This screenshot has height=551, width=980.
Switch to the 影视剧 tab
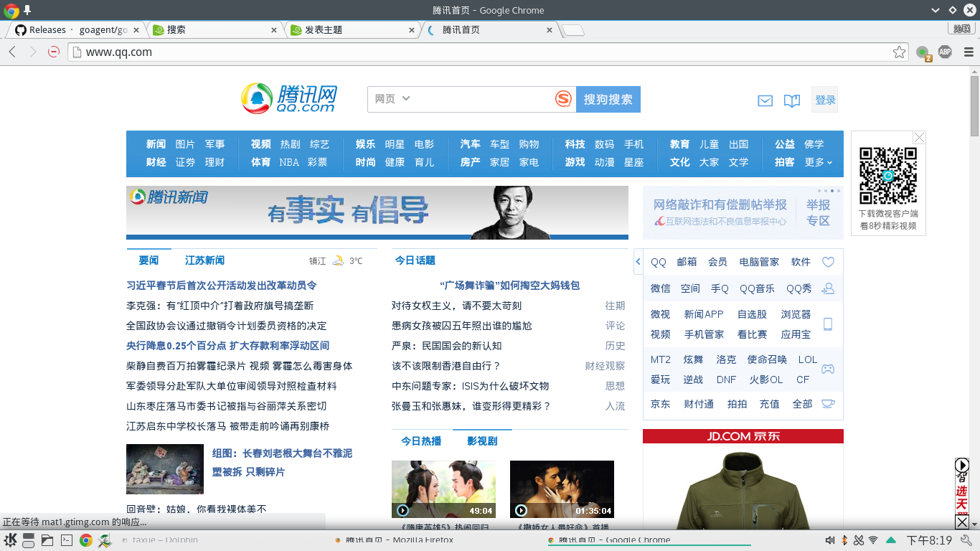[482, 441]
